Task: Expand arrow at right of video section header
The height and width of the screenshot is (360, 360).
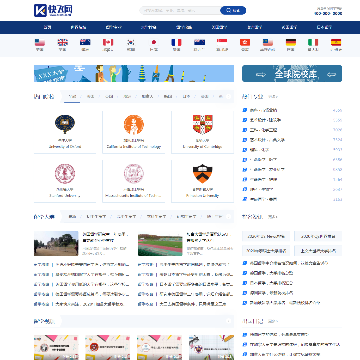Action: tap(229, 321)
